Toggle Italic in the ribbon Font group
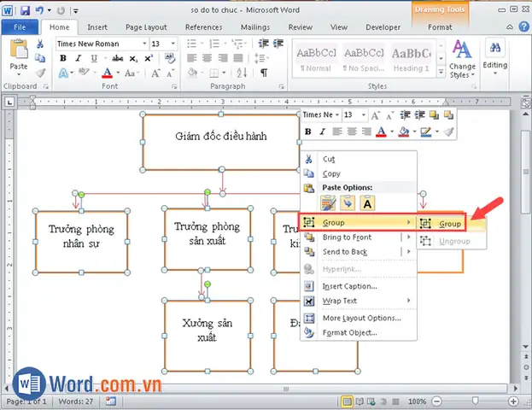Screen dimensions: 532x410 point(79,58)
